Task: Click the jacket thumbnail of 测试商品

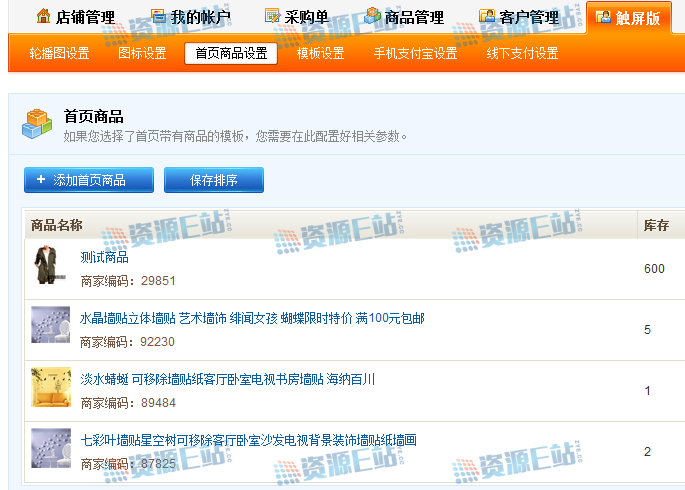Action: 47,267
